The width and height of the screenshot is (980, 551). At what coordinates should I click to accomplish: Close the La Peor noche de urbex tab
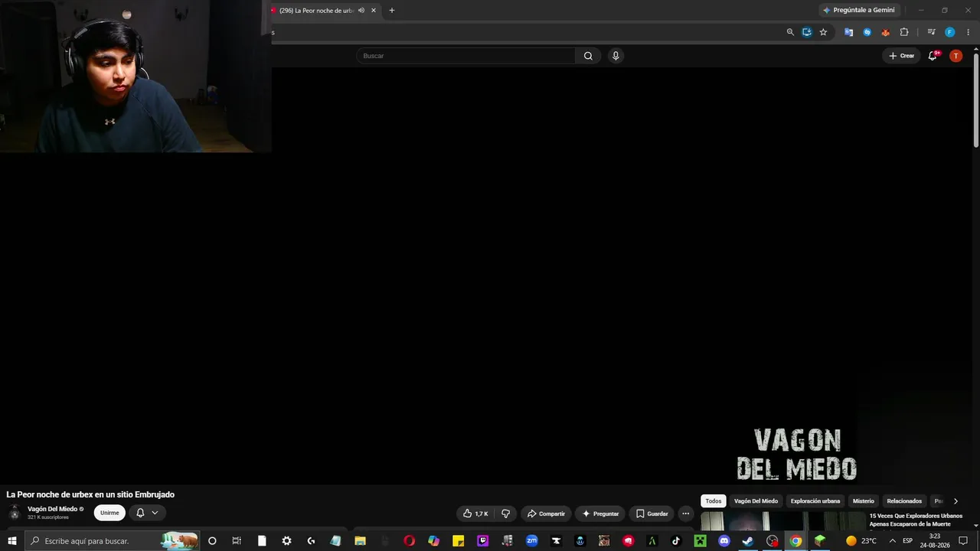[374, 11]
